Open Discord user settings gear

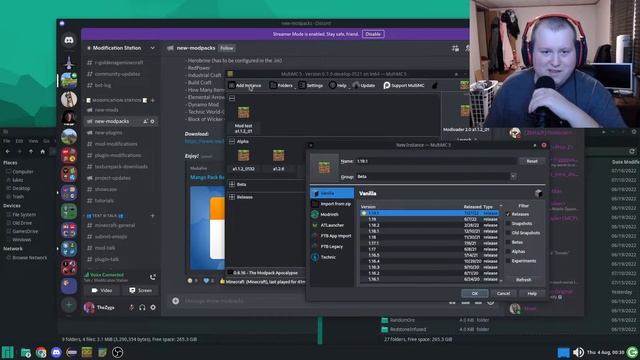pyautogui.click(x=153, y=307)
